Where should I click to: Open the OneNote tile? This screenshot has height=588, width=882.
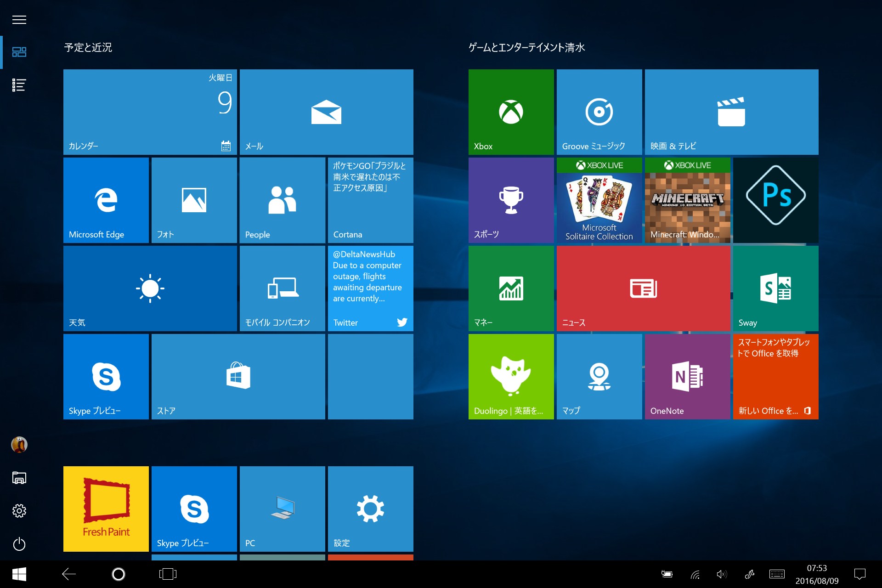[x=687, y=376]
